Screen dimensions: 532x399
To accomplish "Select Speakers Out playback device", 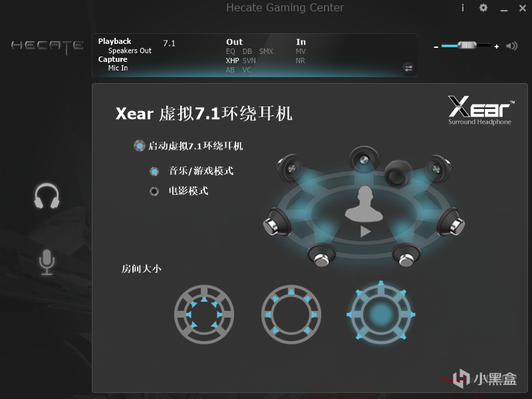I will 130,51.
